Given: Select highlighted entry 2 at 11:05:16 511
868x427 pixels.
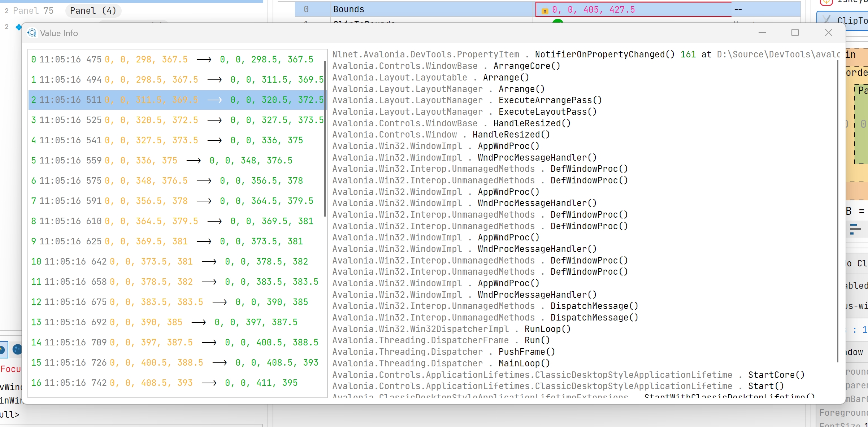Looking at the screenshot, I should (x=177, y=100).
